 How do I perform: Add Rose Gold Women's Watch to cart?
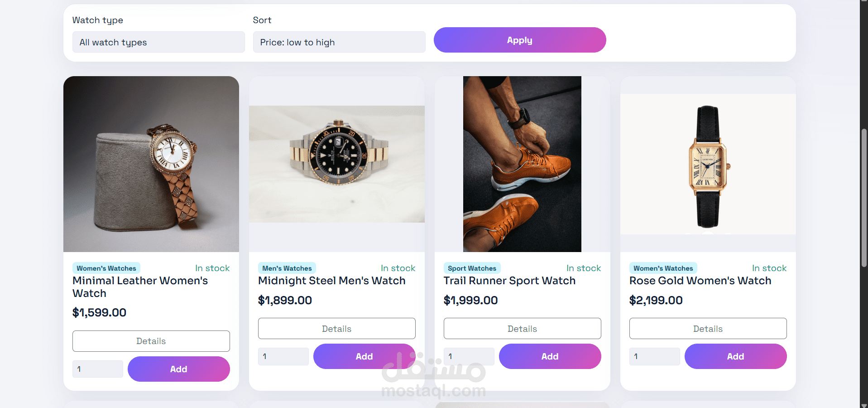pos(735,356)
